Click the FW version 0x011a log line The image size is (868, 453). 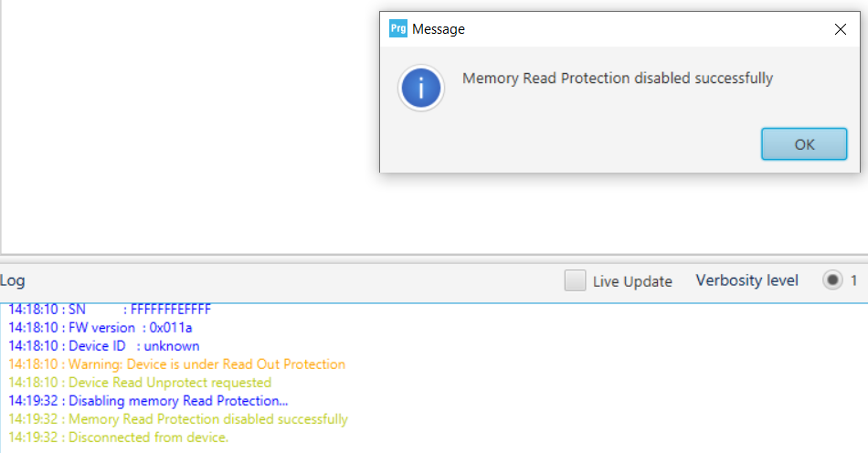[x=101, y=328]
